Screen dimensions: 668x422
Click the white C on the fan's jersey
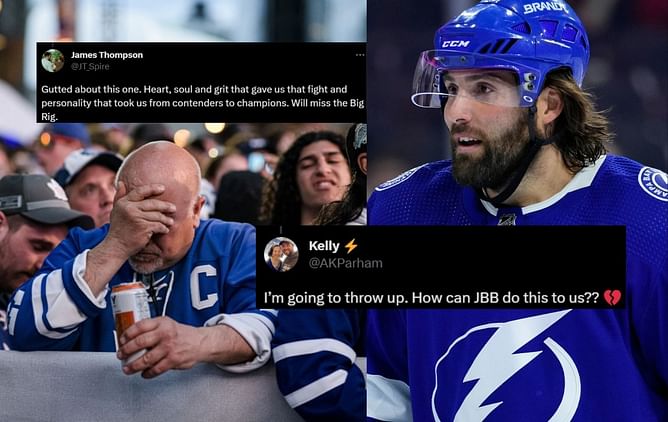pyautogui.click(x=204, y=287)
